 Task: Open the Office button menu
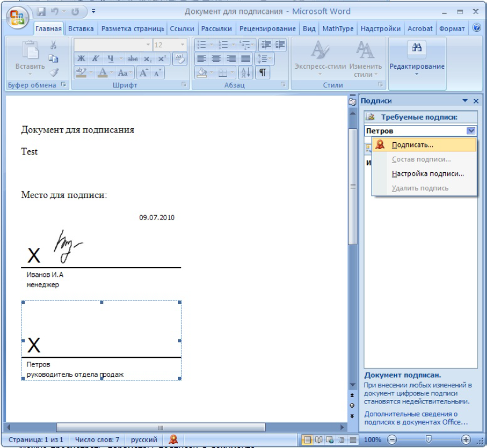[17, 18]
